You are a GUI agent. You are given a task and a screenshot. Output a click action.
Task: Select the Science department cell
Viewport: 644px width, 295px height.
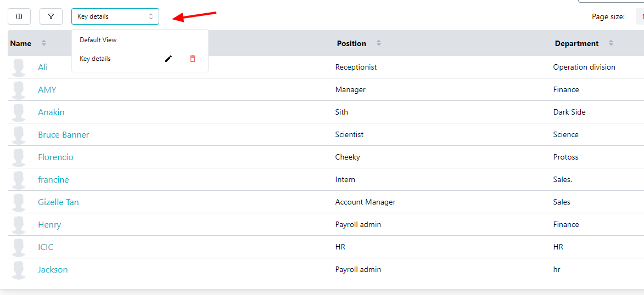click(x=566, y=134)
